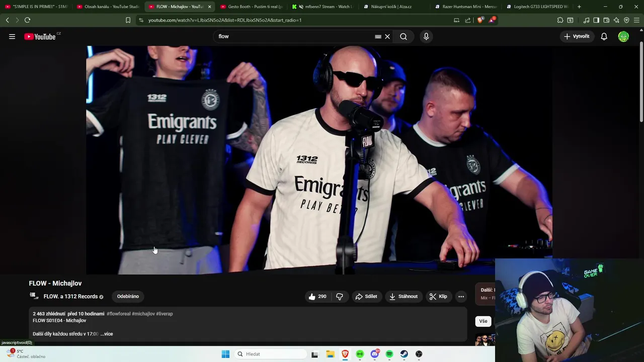Screen dimensions: 644x362
Task: Click the Stáhnout download button
Action: pyautogui.click(x=404, y=297)
